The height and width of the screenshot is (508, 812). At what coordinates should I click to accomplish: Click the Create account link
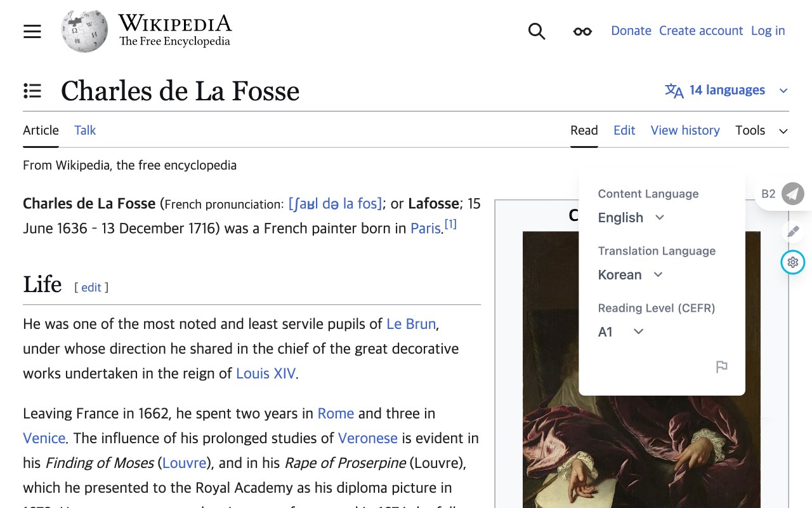701,30
